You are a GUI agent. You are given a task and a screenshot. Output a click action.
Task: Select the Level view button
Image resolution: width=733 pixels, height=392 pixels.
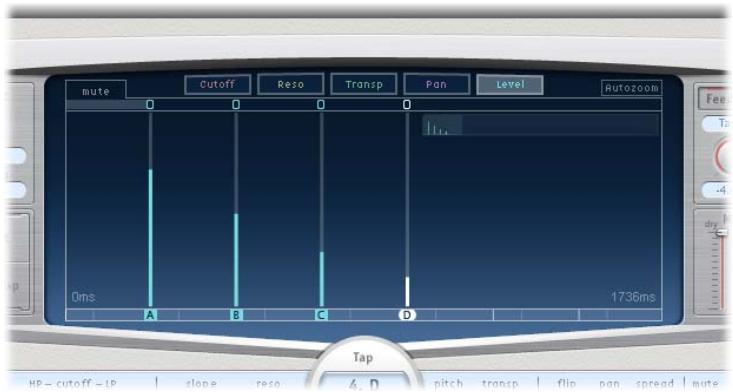click(x=510, y=85)
